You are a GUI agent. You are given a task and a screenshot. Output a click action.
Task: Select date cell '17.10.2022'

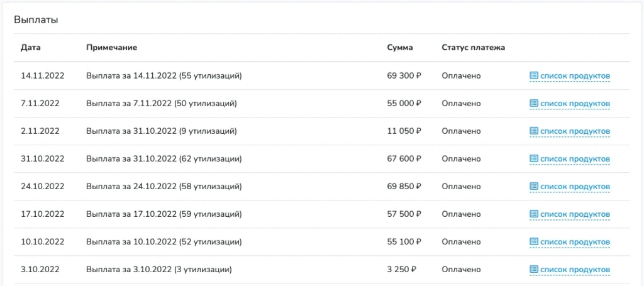(x=43, y=214)
